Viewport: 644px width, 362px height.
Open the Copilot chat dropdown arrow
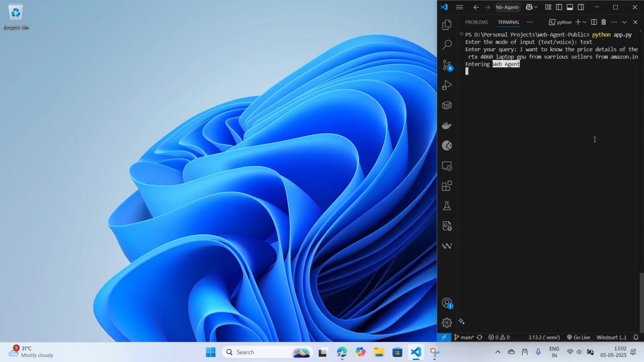(x=536, y=7)
